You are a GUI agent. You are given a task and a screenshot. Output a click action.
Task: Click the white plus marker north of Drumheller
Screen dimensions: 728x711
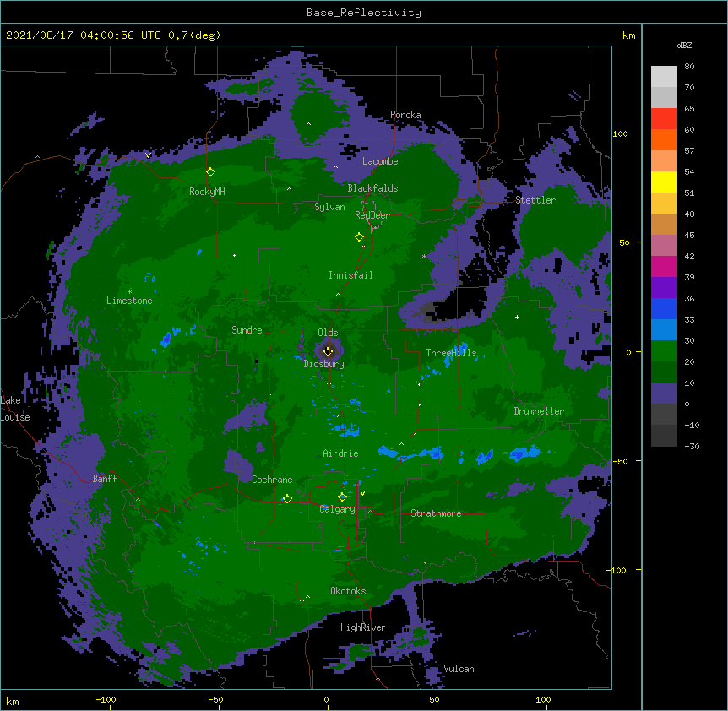point(517,317)
